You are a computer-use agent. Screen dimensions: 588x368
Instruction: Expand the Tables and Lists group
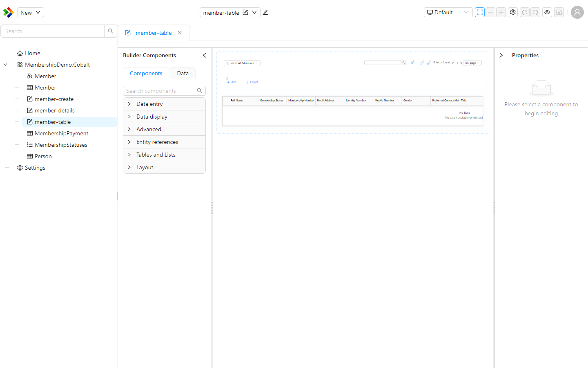[x=164, y=155]
